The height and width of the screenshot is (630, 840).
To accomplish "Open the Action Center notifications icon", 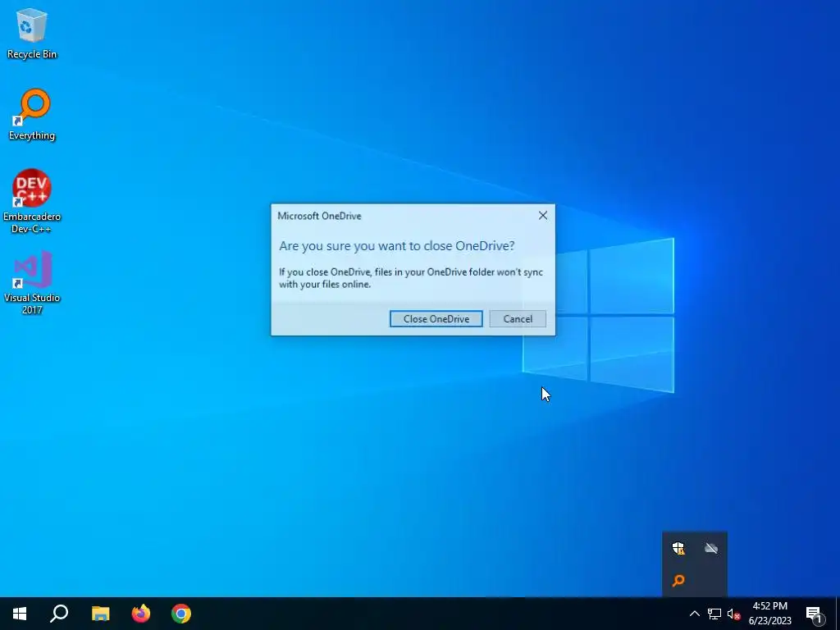I will coord(814,614).
